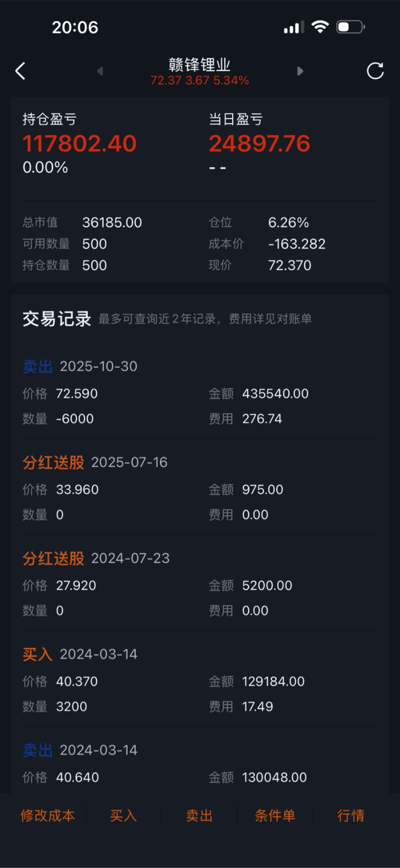The width and height of the screenshot is (400, 868).
Task: Open the 2025-07-16 分红送股 record
Action: (199, 489)
